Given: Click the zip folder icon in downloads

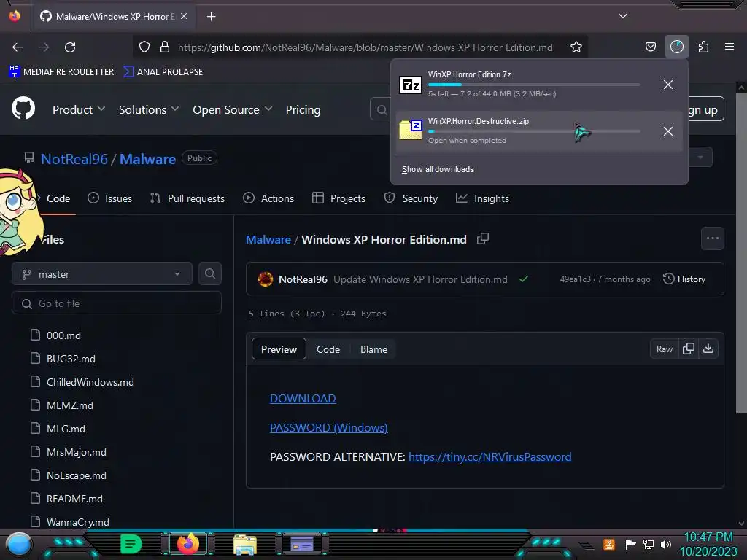Looking at the screenshot, I should tap(410, 130).
